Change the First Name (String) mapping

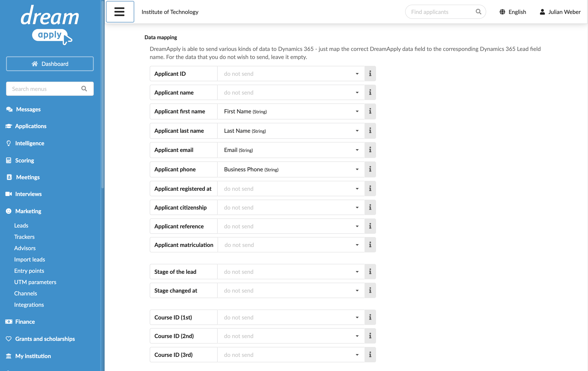pos(291,111)
